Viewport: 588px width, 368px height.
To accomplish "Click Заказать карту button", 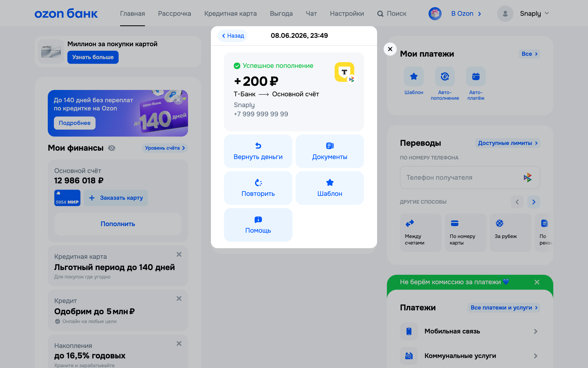I will click(x=116, y=198).
